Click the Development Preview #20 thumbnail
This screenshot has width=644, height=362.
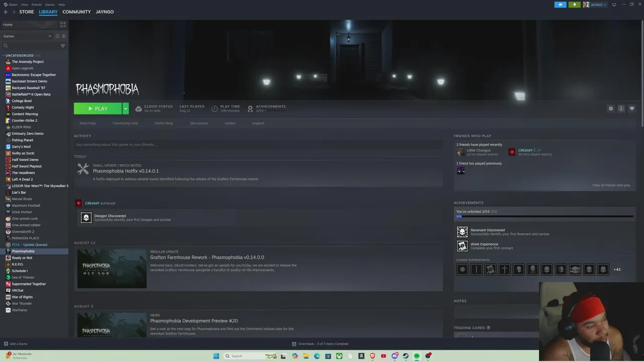[x=112, y=325]
